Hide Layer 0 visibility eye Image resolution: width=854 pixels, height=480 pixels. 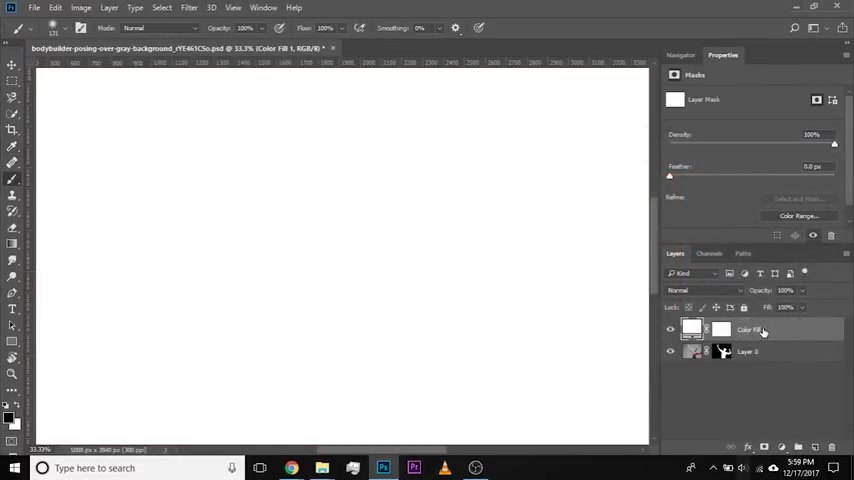click(x=670, y=351)
